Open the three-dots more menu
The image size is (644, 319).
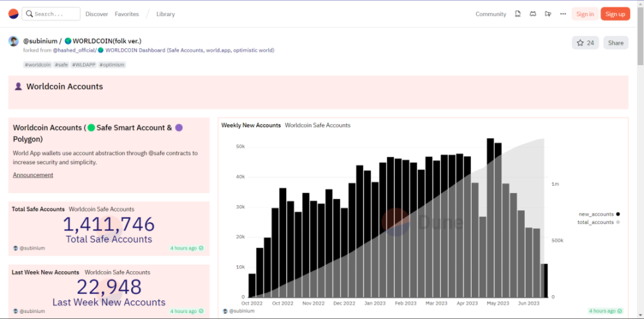click(x=563, y=14)
